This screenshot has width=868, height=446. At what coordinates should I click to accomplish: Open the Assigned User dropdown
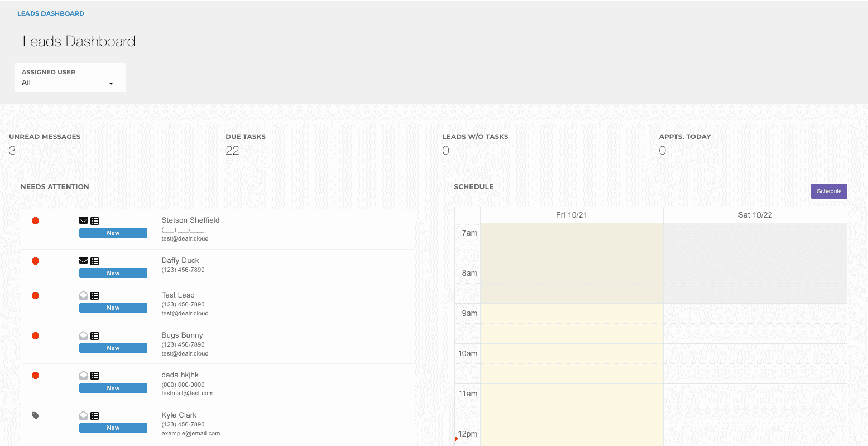point(70,83)
